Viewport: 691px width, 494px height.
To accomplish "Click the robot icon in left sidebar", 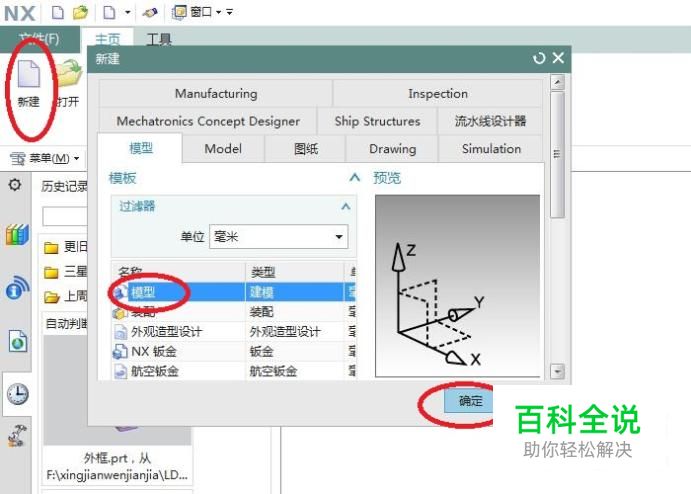I will pos(17,436).
